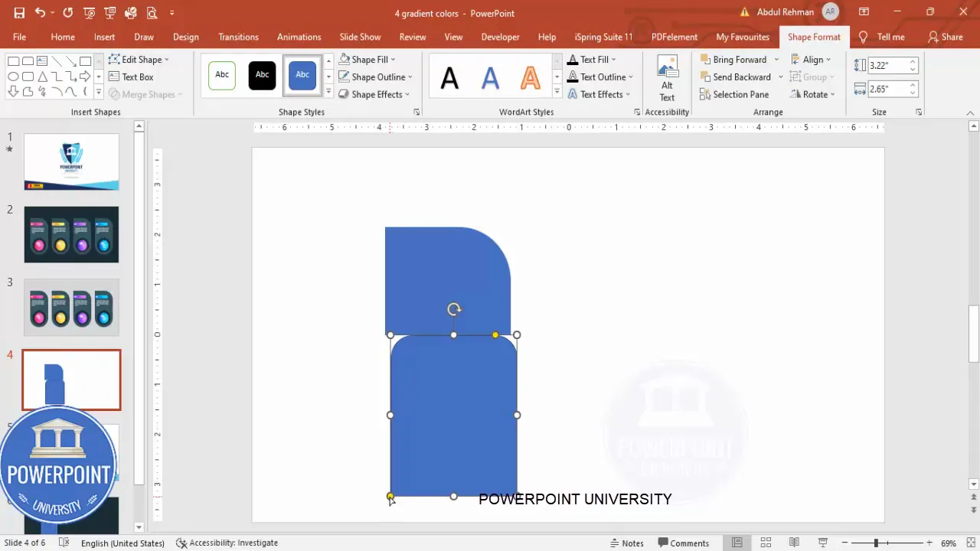Click the Save icon in the quick access toolbar

click(x=19, y=13)
